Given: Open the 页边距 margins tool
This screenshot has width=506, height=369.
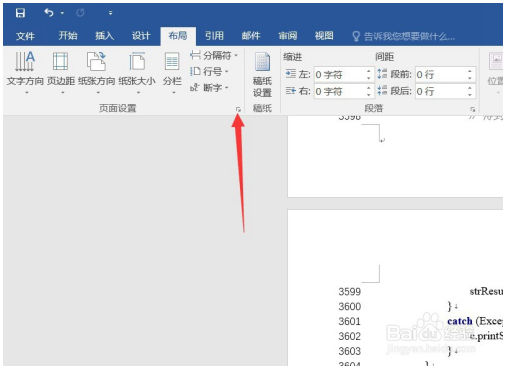Looking at the screenshot, I should [61, 73].
